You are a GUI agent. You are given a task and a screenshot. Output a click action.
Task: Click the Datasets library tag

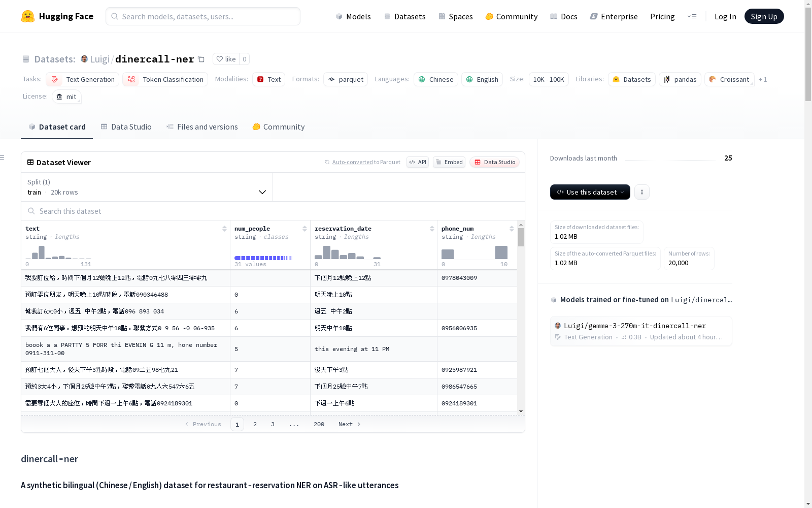(632, 79)
